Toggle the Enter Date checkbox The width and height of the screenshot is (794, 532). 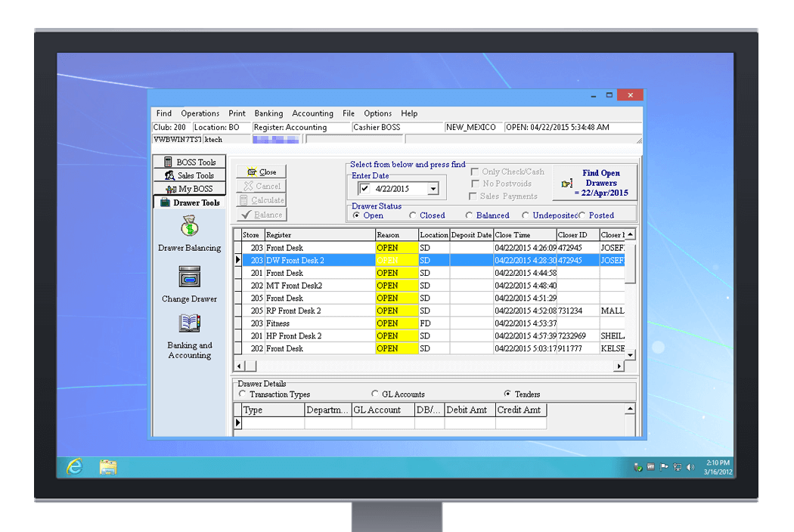coord(364,189)
